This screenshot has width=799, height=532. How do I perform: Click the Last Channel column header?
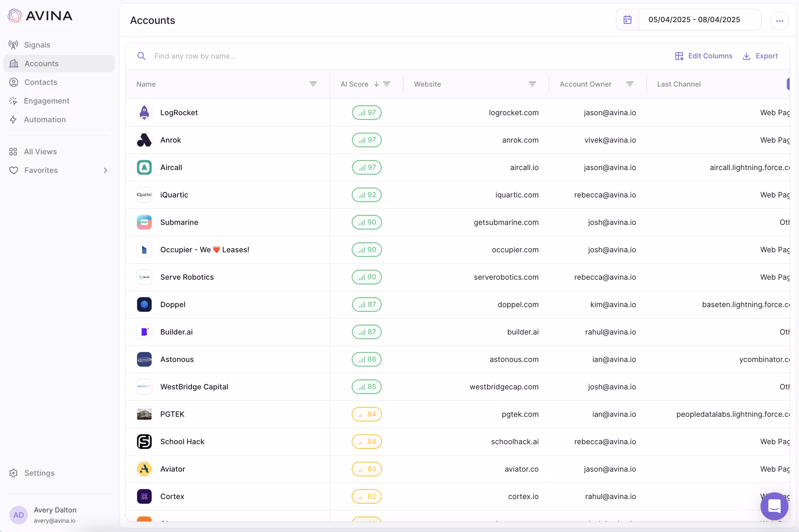(x=679, y=84)
